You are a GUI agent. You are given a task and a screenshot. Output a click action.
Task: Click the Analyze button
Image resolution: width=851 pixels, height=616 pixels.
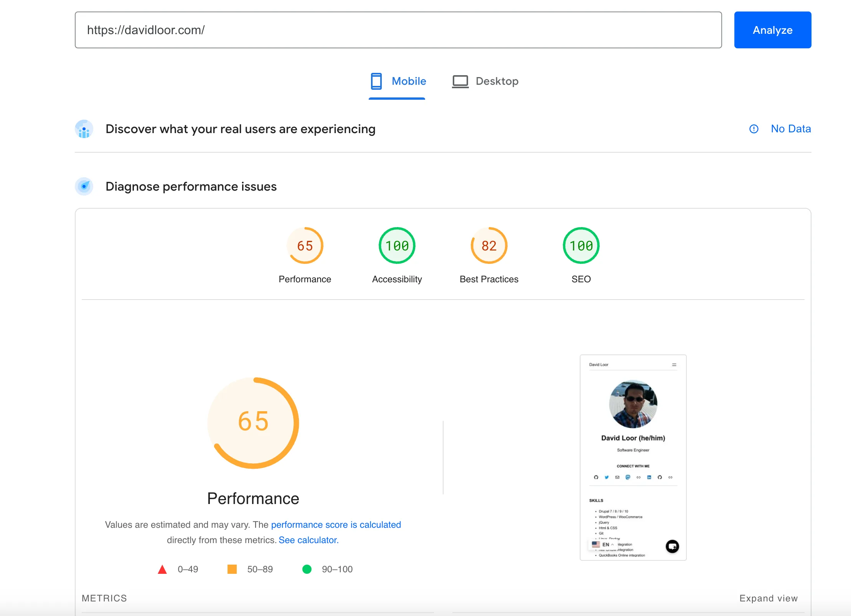(x=772, y=30)
